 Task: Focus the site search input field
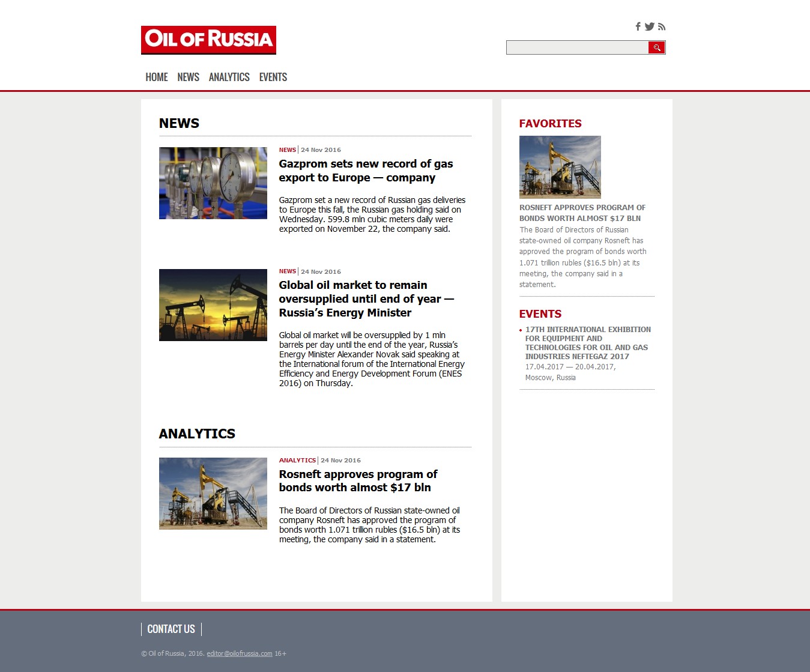[x=577, y=47]
